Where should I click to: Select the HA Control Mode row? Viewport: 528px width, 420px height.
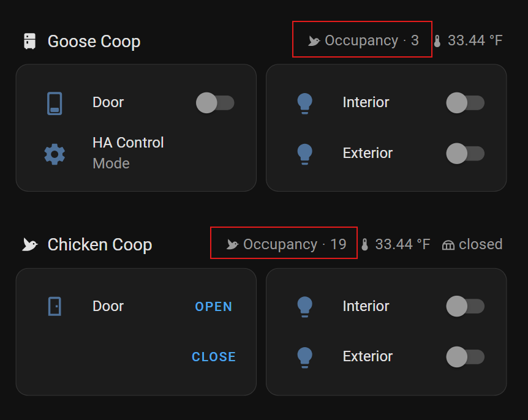tap(136, 153)
